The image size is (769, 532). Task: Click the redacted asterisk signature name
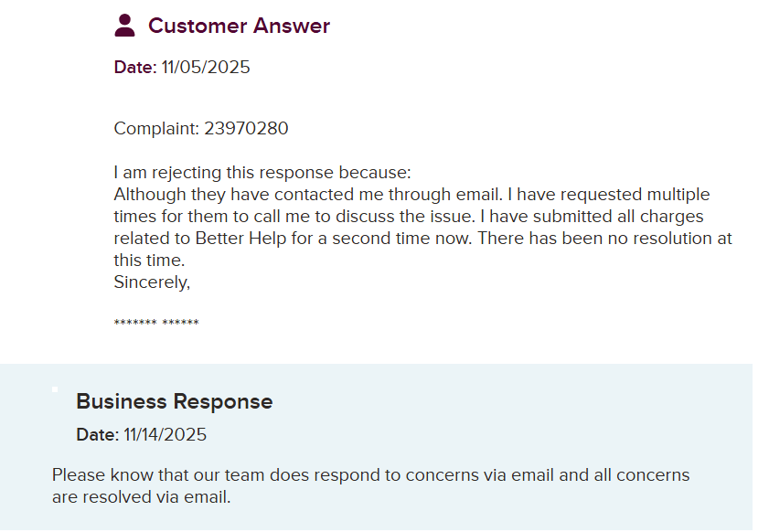coord(156,324)
